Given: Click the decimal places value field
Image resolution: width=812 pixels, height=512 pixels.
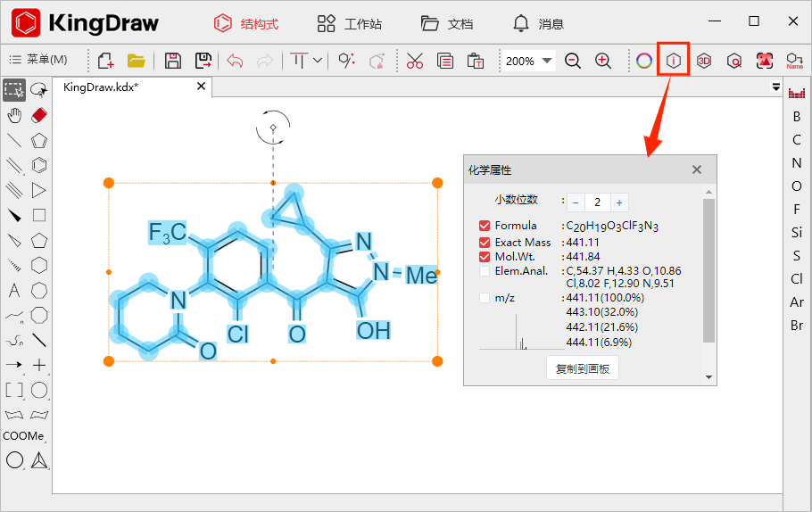Looking at the screenshot, I should [598, 202].
